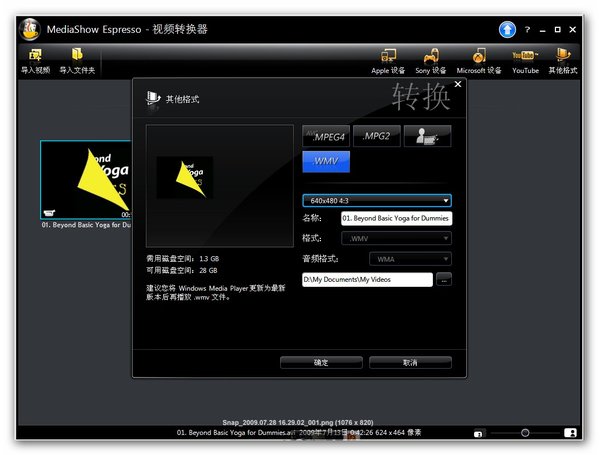
Task: Click the large thumbnail size icon
Action: (570, 433)
